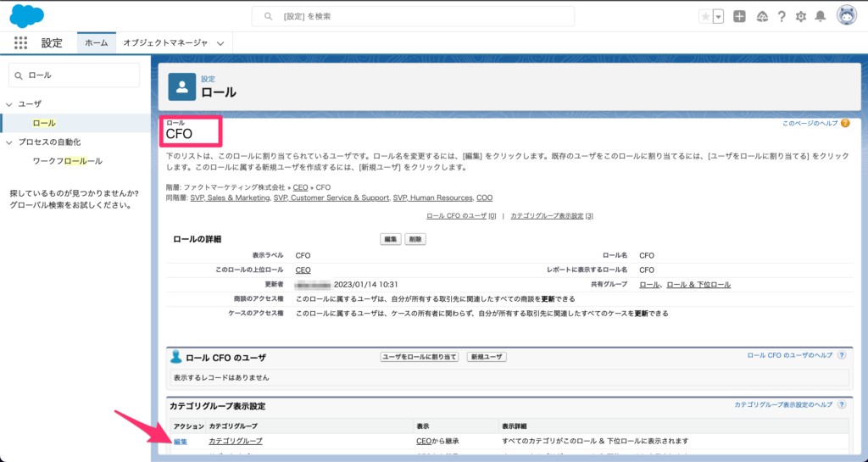This screenshot has height=462, width=868.
Task: Open カテゴリグループ表示設定のヘルプ link
Action: [783, 405]
